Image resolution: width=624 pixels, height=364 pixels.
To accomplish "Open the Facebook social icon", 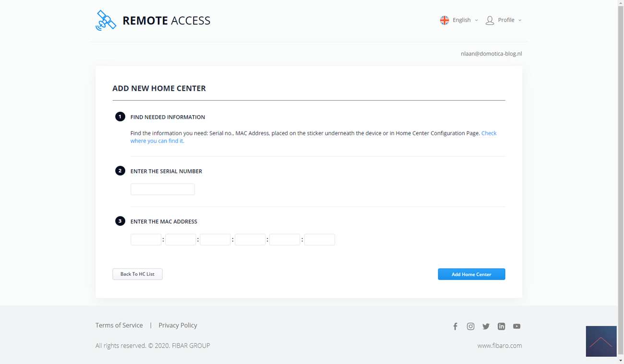I will click(455, 327).
